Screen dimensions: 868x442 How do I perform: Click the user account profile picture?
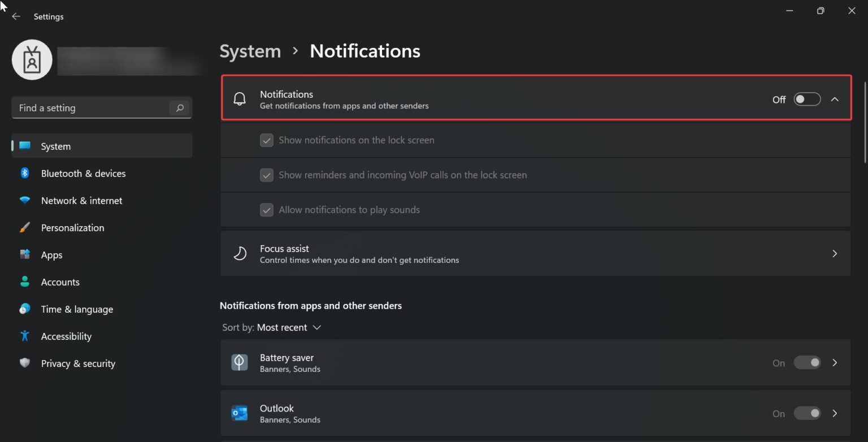(32, 59)
